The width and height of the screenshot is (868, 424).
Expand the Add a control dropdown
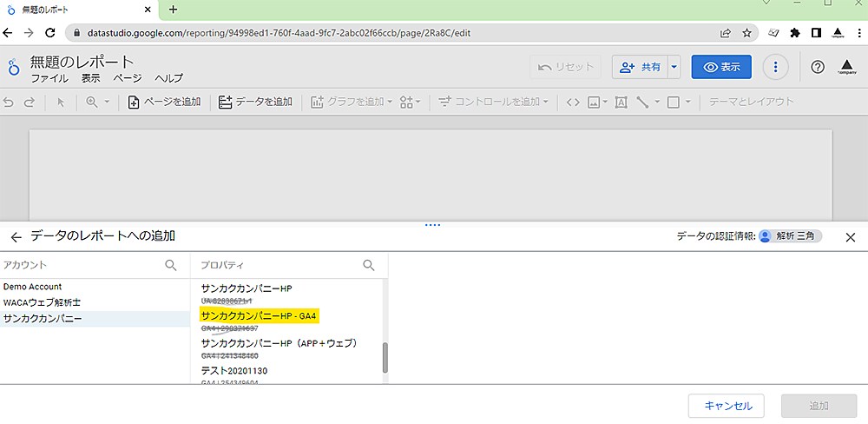point(545,102)
